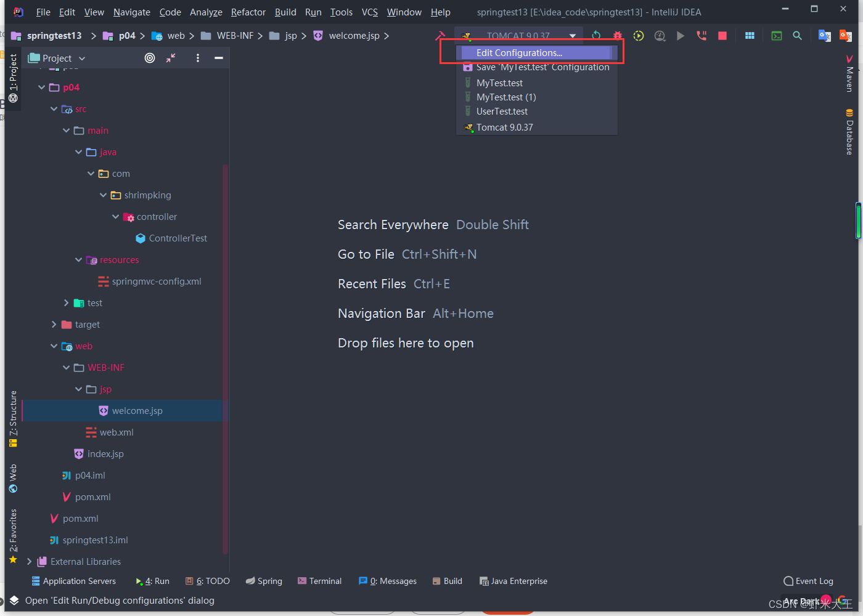This screenshot has width=863, height=616.
Task: Open the Web tool window tab
Action: [13, 478]
